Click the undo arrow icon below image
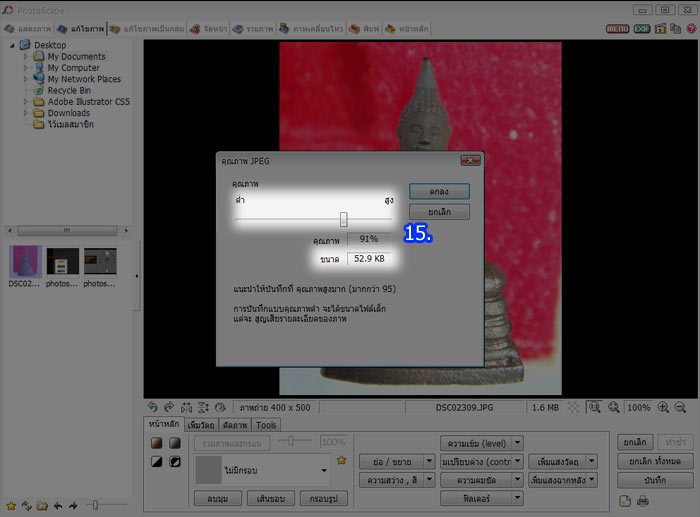Screen dimensions: 700x517 tap(153, 407)
